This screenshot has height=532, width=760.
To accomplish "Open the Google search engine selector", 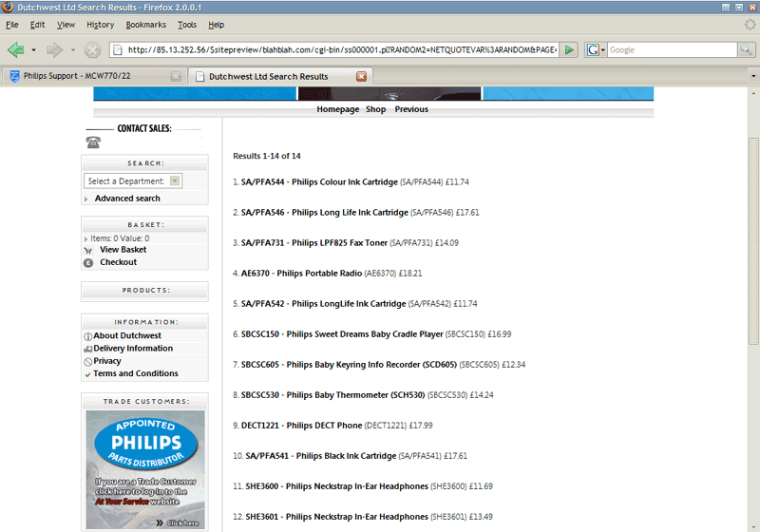I will (595, 49).
